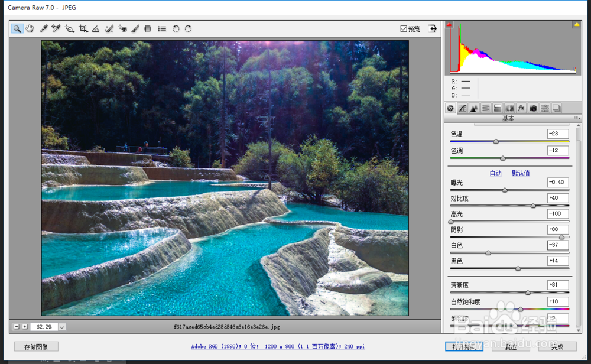The height and width of the screenshot is (364, 591).
Task: Toggle highlight clipping warning in histogram
Action: pos(577,25)
